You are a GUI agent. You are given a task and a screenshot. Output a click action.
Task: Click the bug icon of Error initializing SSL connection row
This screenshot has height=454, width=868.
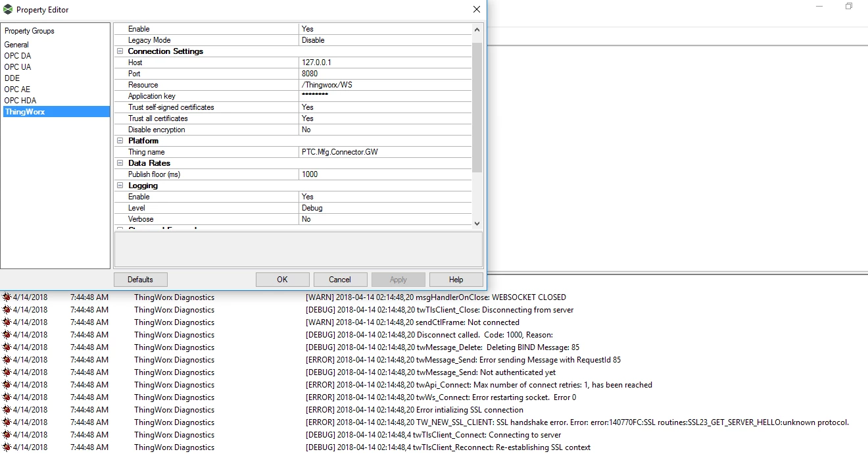7,410
